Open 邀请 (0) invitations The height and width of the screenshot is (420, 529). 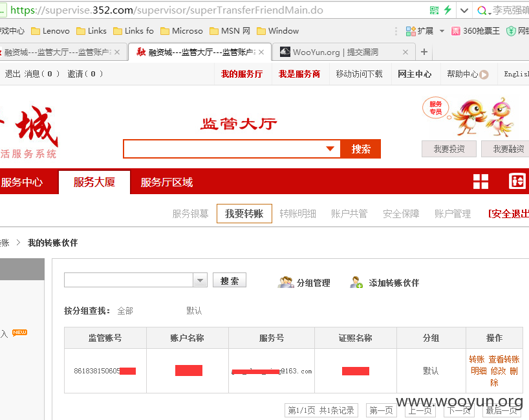coord(85,74)
